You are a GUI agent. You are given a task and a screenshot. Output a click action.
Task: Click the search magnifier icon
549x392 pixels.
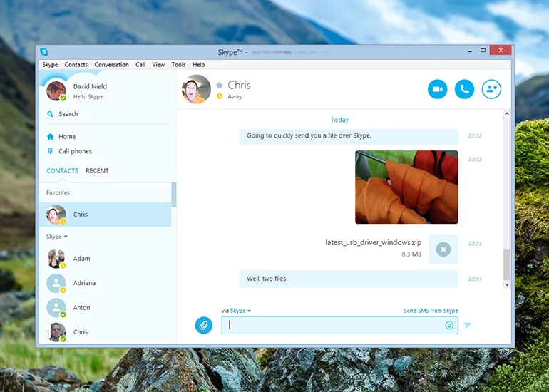51,114
